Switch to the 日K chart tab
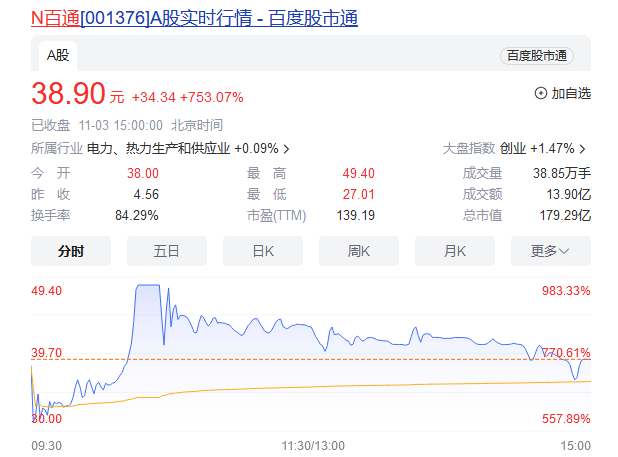618x457 pixels. point(263,251)
